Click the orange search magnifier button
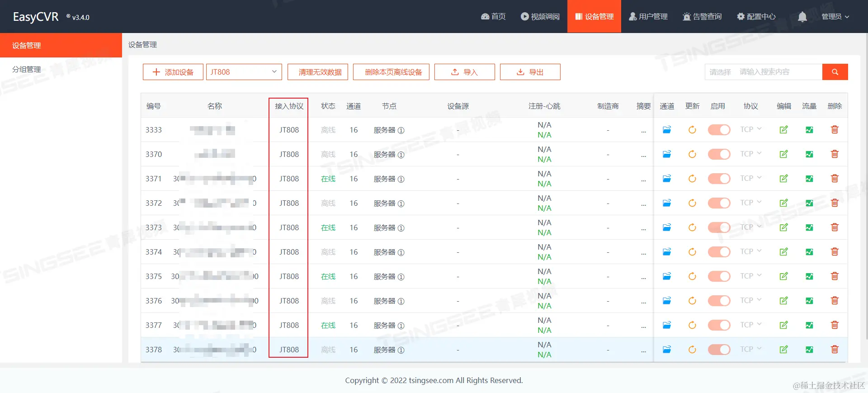Viewport: 868px width, 393px height. pos(835,72)
